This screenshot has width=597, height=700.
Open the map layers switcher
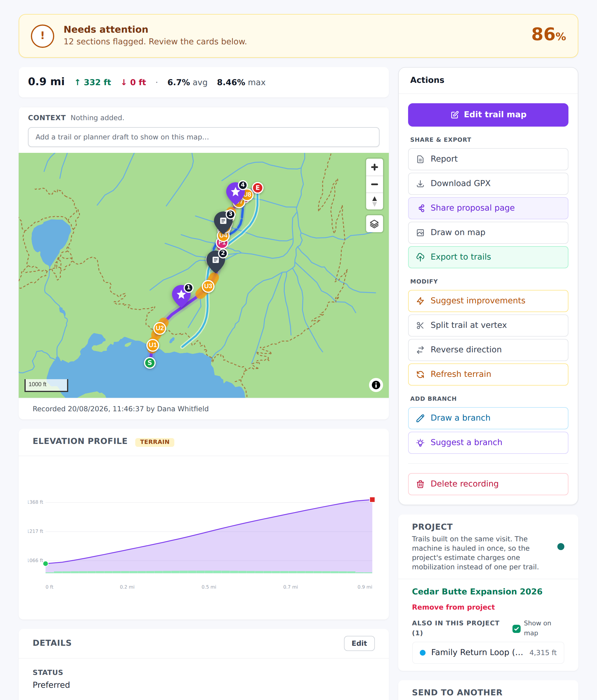(374, 224)
